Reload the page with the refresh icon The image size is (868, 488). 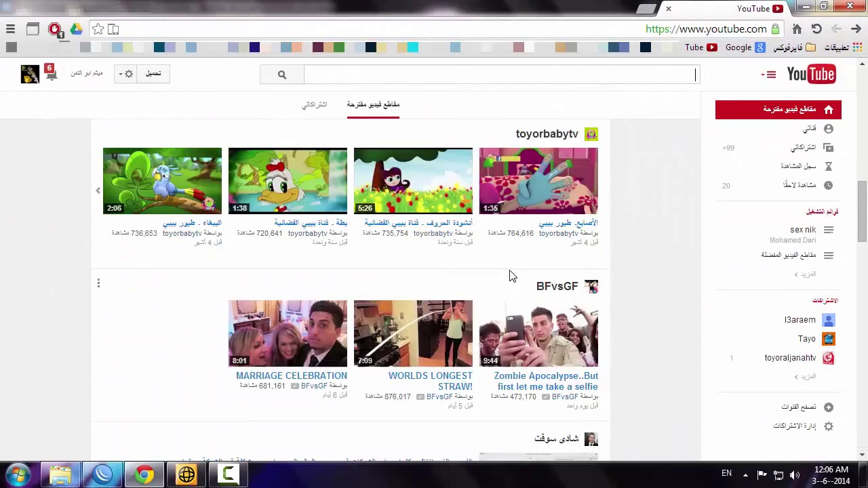816,29
